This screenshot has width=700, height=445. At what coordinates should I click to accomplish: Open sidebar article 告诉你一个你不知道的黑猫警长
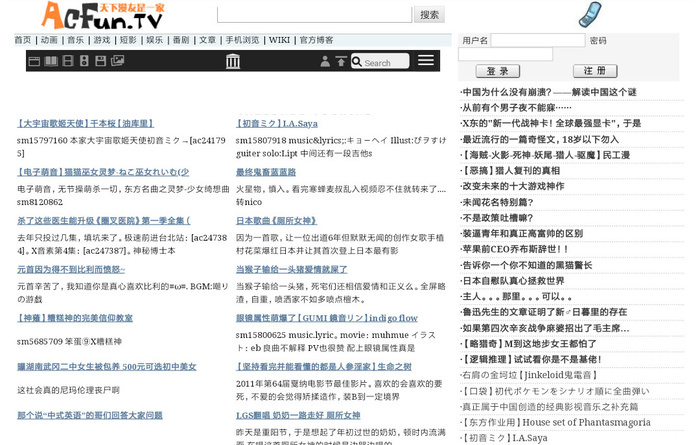527,266
